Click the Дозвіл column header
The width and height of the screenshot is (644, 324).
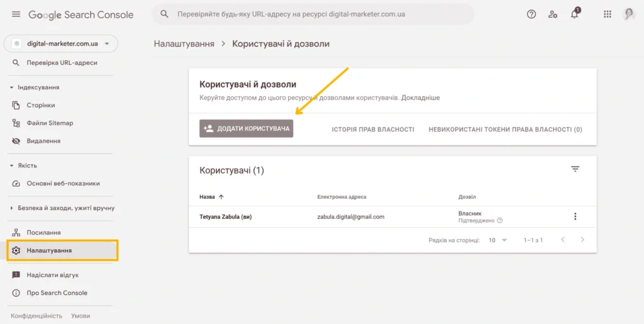(467, 197)
